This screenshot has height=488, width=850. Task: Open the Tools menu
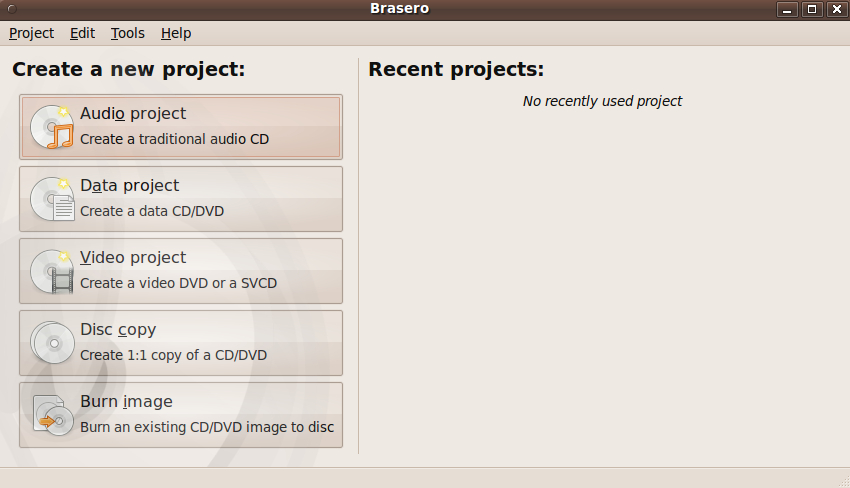coord(128,33)
